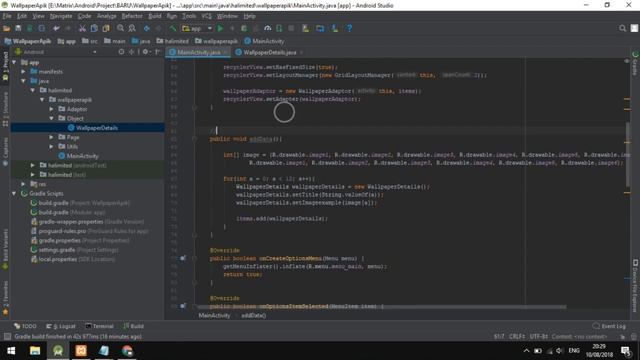640x360 pixels.
Task: Toggle the Project side tool tab
Action: pyautogui.click(x=5, y=67)
